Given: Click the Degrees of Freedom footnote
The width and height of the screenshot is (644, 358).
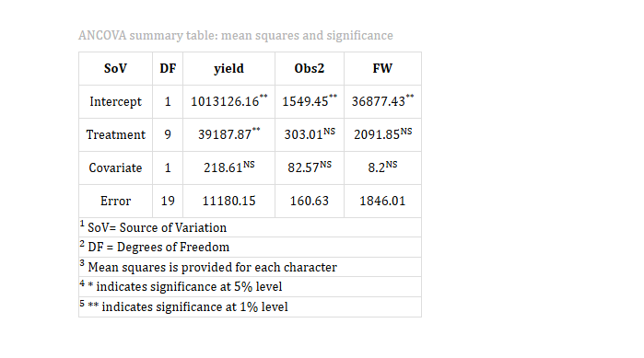Looking at the screenshot, I should click(155, 247).
